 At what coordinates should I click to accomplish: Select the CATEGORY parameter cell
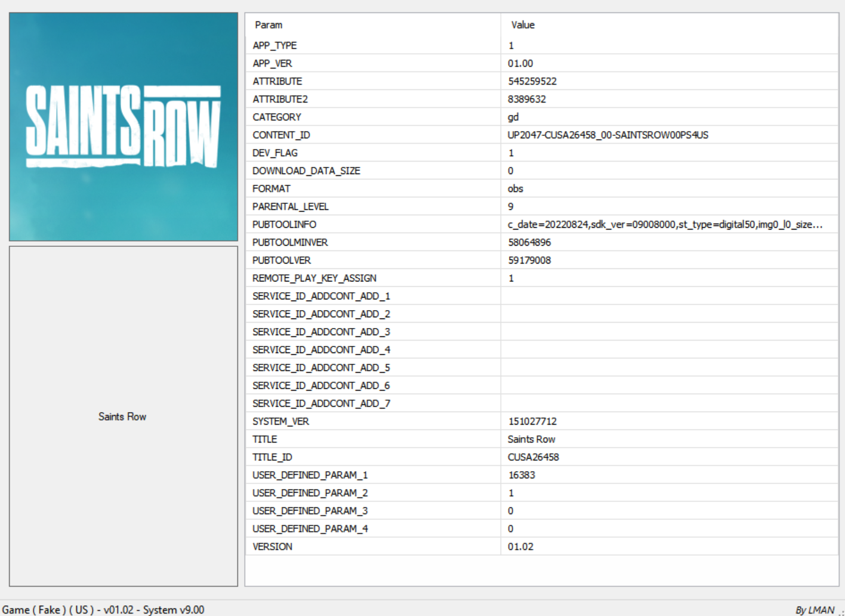click(x=373, y=117)
